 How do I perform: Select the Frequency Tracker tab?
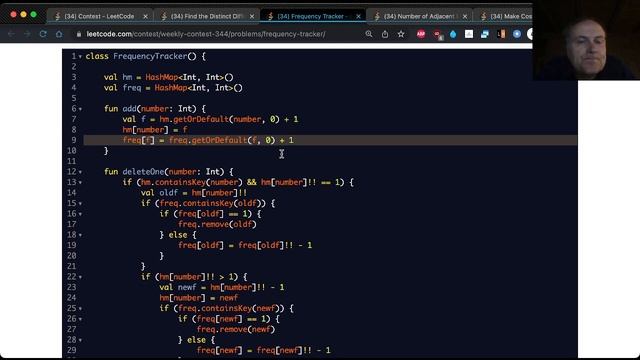(312, 16)
